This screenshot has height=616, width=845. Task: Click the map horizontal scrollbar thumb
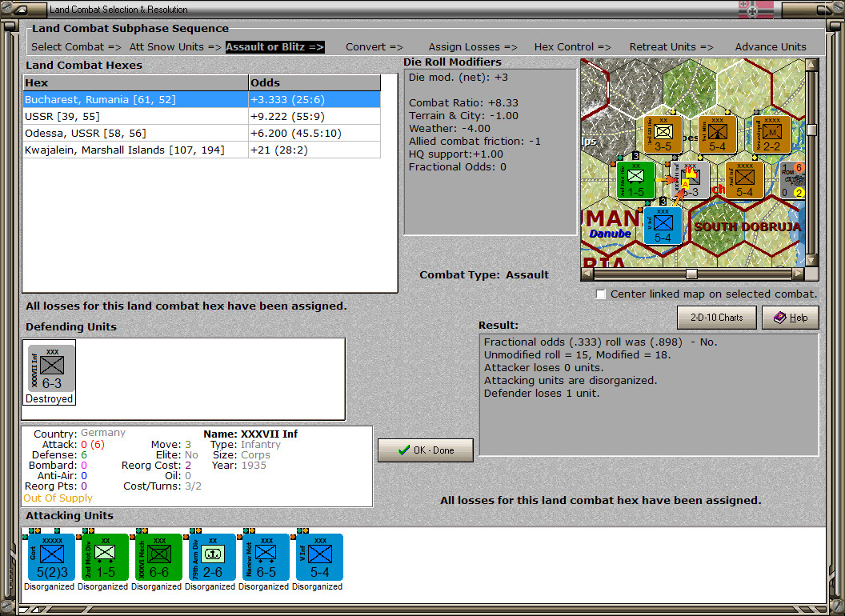click(x=691, y=274)
